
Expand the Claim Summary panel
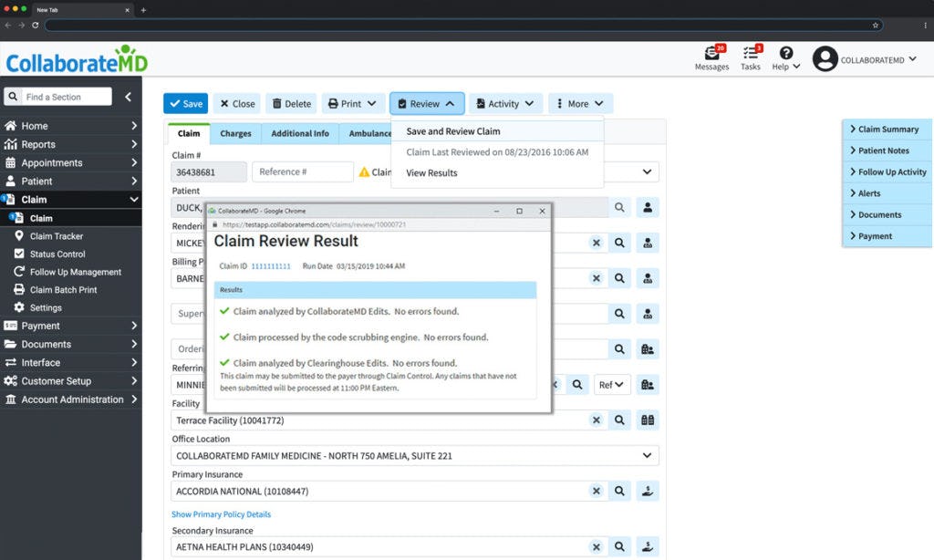[x=887, y=130]
